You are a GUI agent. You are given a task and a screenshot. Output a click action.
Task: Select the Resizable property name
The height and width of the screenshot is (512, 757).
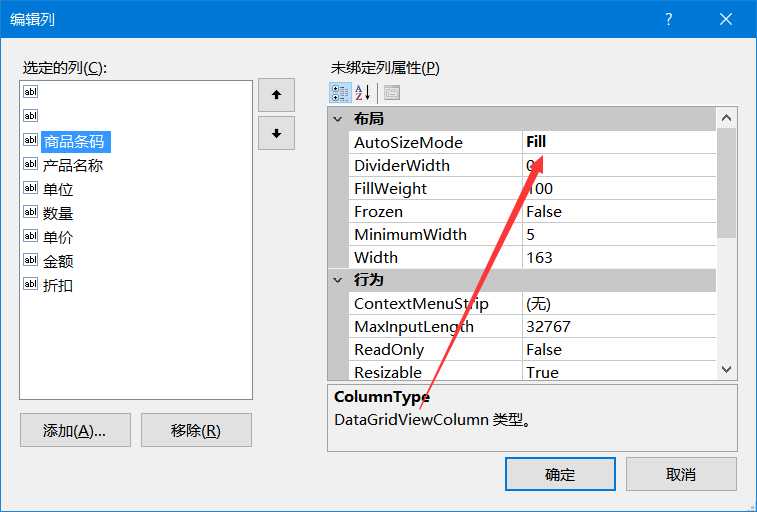(388, 372)
